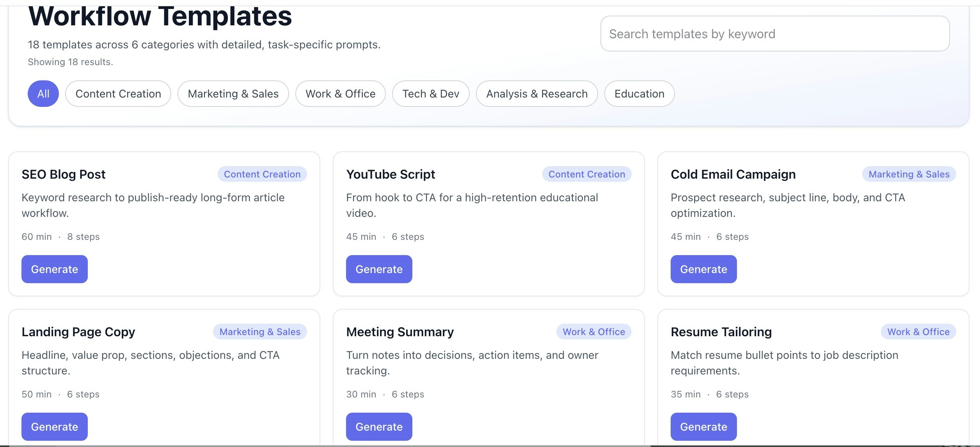The image size is (980, 447).
Task: Generate the Cold Email Campaign workflow
Action: coord(703,269)
